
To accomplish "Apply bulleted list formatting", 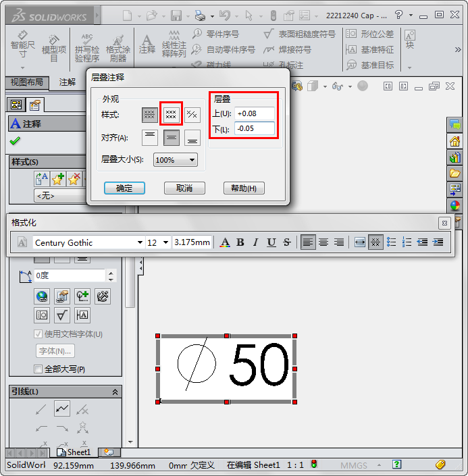I will click(391, 242).
